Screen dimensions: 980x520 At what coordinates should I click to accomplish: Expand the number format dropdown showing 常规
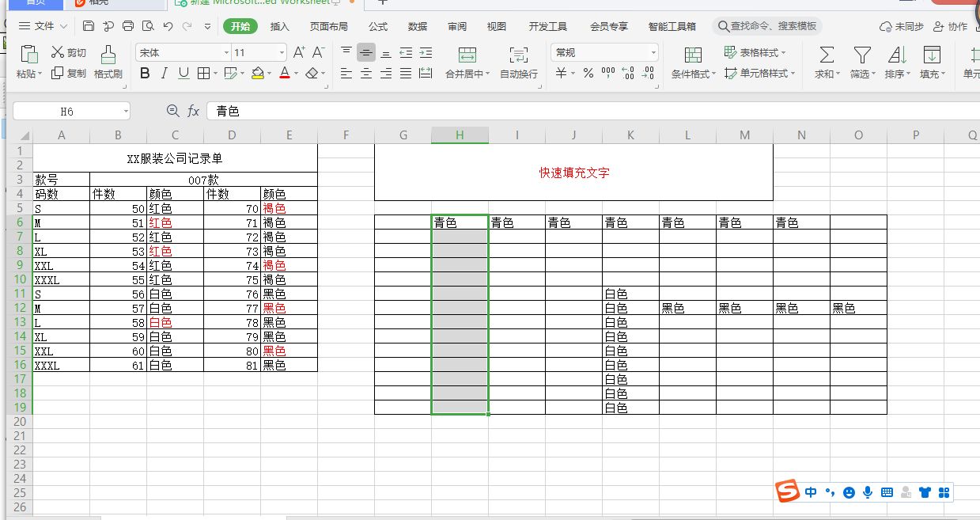[604, 53]
